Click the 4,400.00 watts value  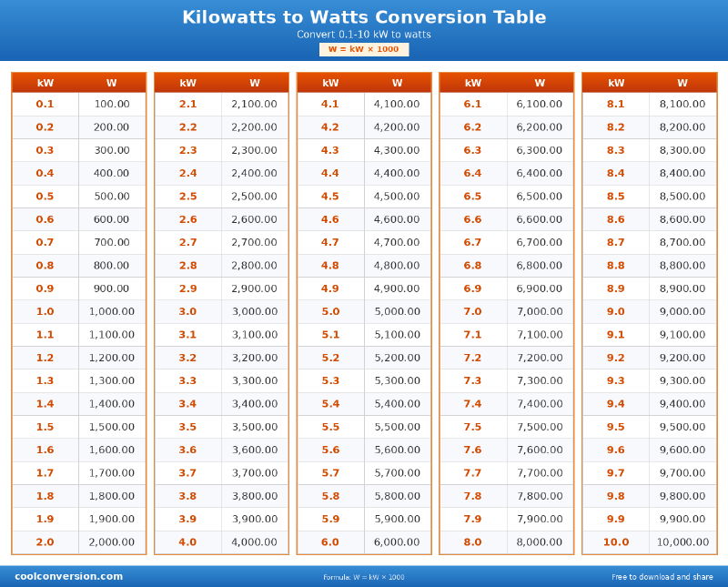tap(397, 173)
